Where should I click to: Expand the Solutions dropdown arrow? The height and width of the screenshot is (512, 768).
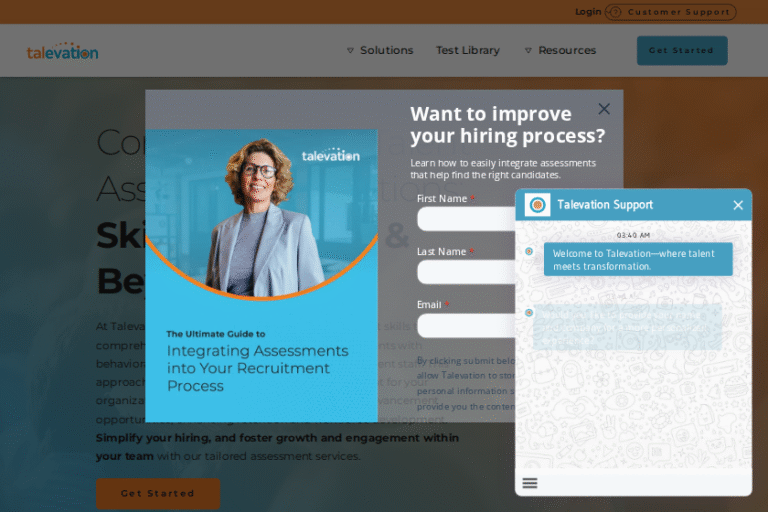[350, 50]
